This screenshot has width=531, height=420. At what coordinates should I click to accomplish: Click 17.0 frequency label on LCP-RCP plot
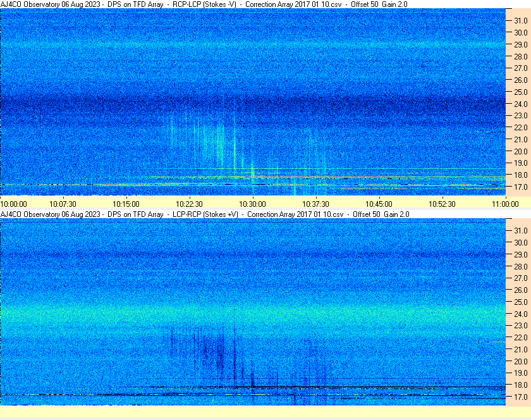521,397
